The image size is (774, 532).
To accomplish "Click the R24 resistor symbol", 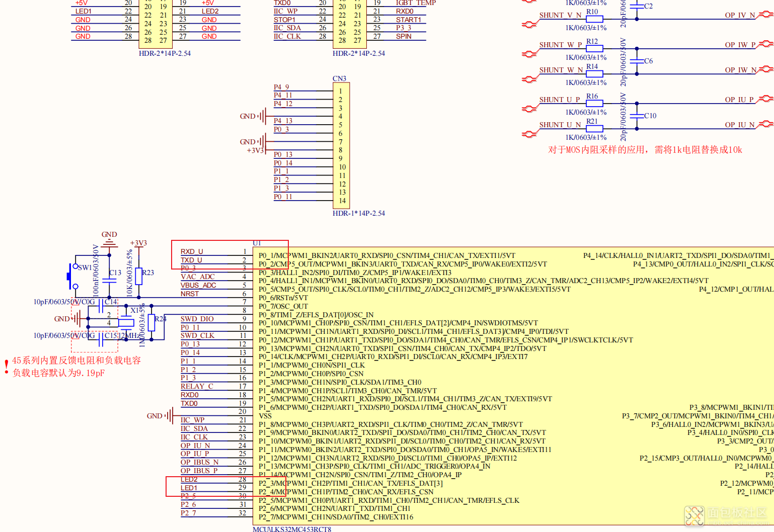I will [x=151, y=323].
